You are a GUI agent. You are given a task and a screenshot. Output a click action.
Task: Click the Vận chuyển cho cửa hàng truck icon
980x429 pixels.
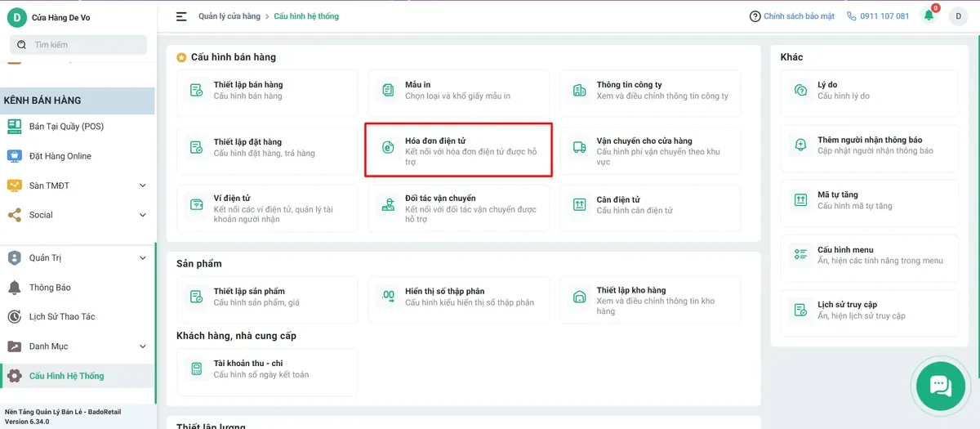click(579, 148)
